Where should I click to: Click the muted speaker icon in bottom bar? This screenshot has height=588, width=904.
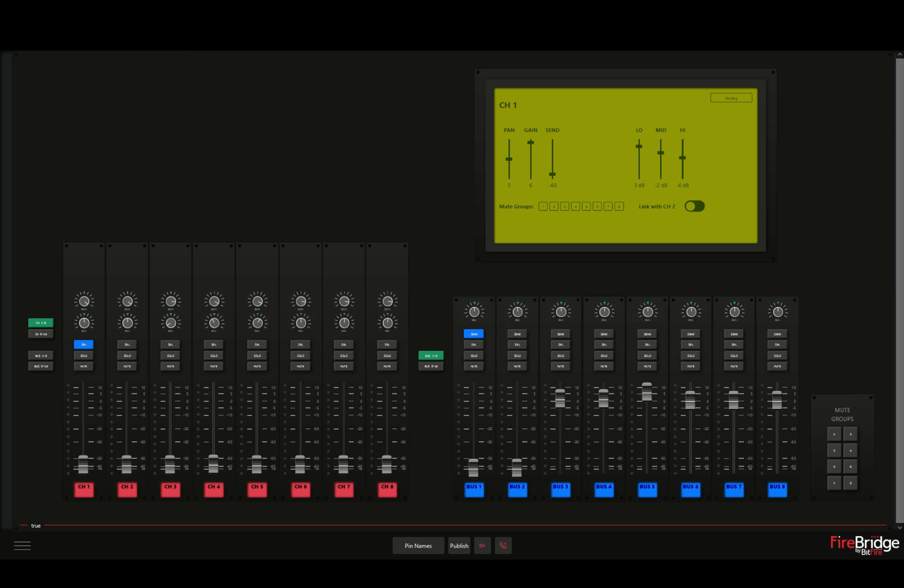(x=482, y=546)
